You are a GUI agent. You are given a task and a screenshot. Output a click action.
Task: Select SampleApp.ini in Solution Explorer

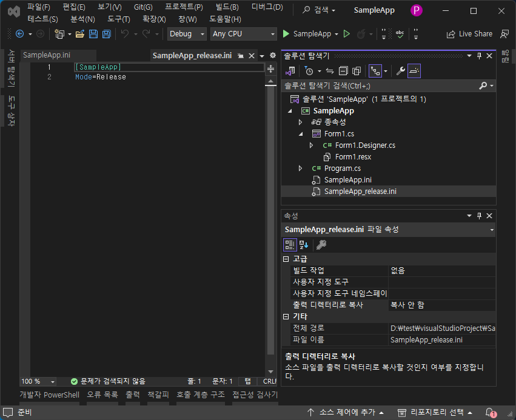[348, 180]
